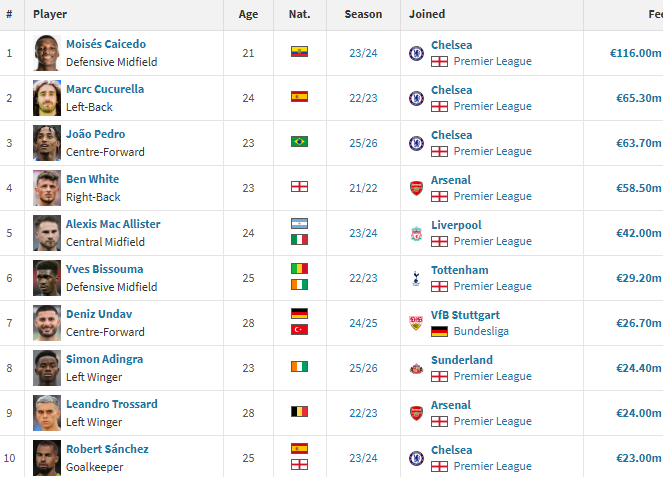The image size is (663, 477).
Task: Click the Liverpool club crest icon
Action: tap(416, 233)
